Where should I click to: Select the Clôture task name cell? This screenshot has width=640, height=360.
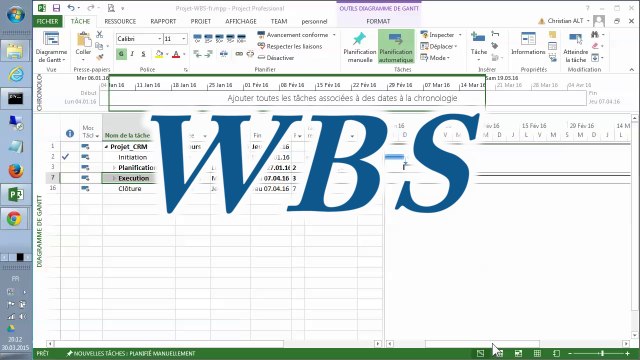coord(129,189)
